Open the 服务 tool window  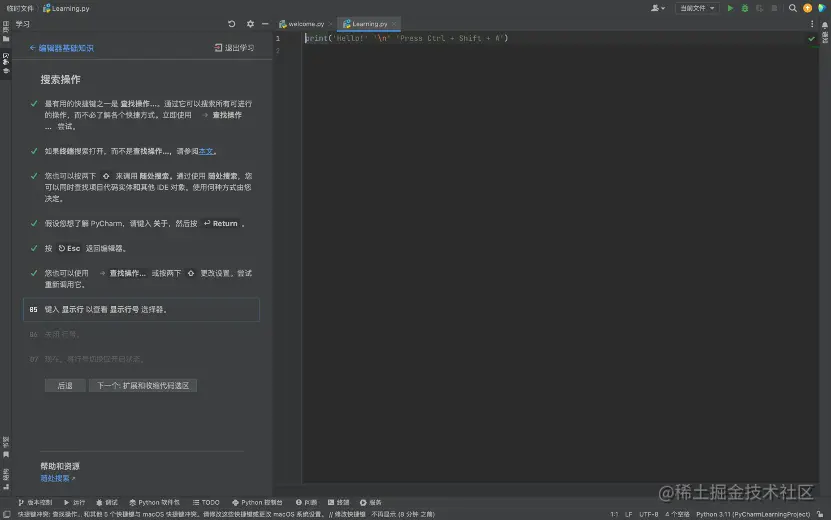[370, 502]
